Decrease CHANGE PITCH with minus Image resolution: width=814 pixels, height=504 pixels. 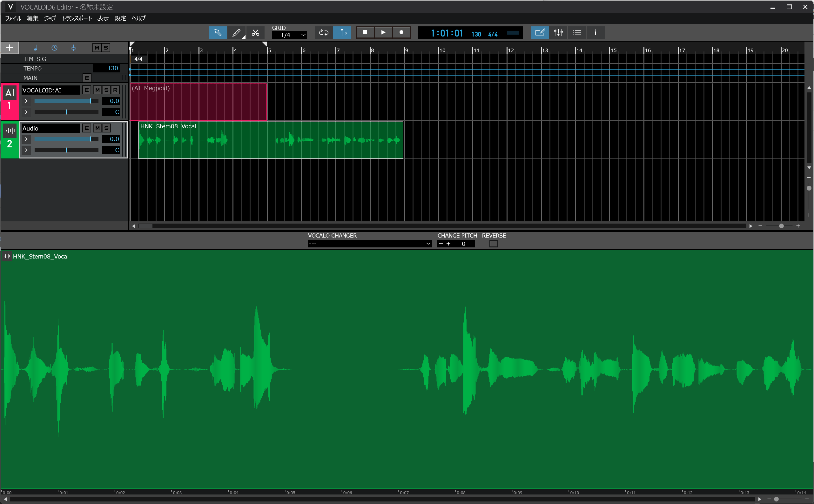click(441, 244)
